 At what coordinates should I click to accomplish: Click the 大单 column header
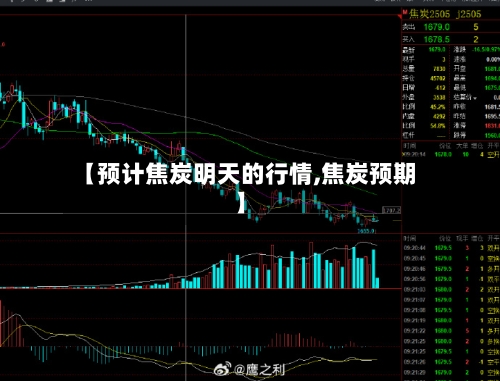(x=462, y=146)
